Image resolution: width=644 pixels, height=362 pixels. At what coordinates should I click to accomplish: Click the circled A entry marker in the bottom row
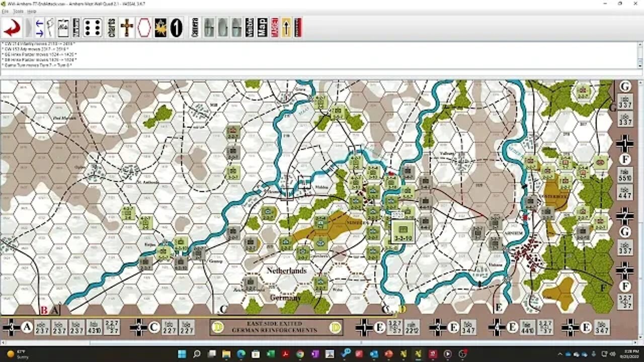click(27, 327)
